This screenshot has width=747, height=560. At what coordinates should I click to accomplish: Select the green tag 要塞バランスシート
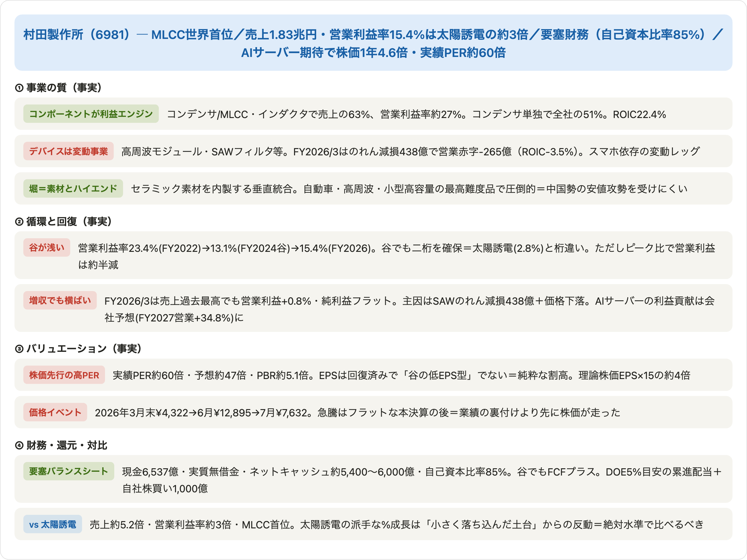pos(69,471)
